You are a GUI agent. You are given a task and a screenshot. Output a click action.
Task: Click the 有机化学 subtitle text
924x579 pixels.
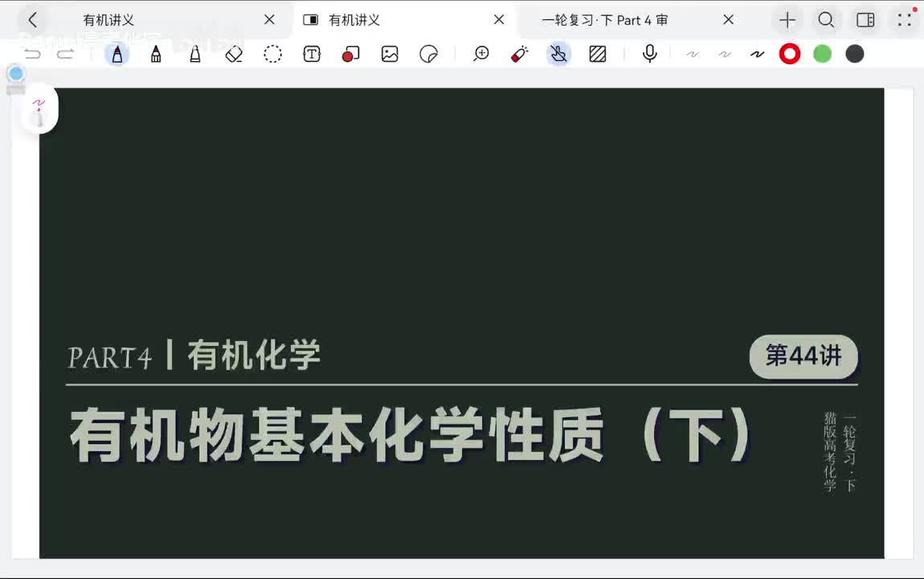254,355
